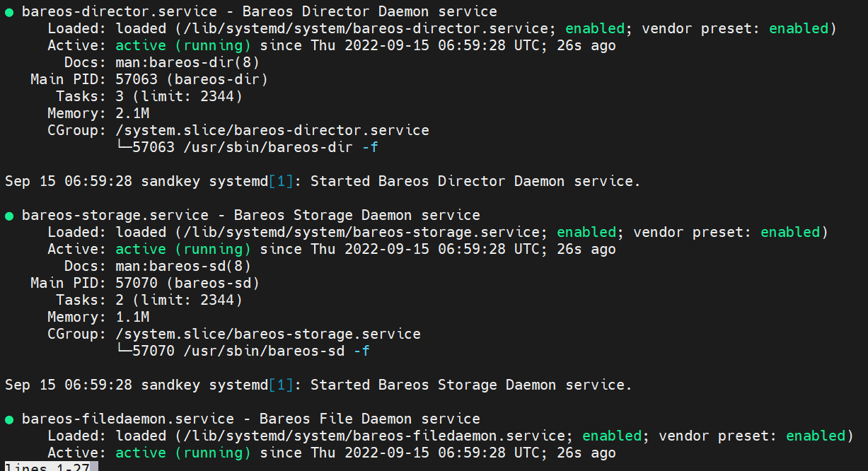The height and width of the screenshot is (471, 868).
Task: Click the CGroup path /system.slice/bareos-storage.service
Action: tap(268, 335)
